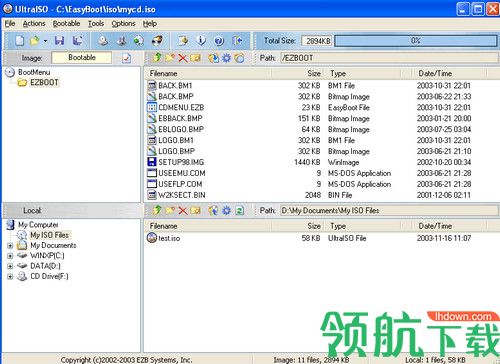Click the Add Files toolbar icon
Screen dimensions: 500x364
click(183, 41)
